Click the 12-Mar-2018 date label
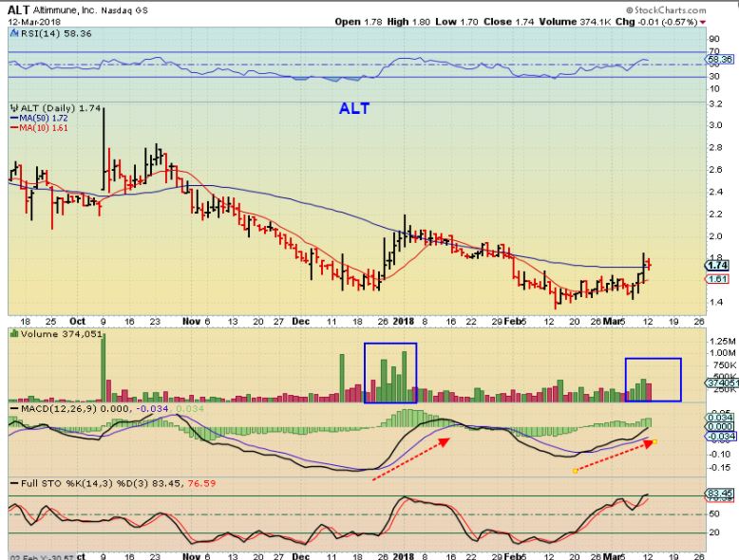Screen dimensions: 739x560 [x=34, y=22]
